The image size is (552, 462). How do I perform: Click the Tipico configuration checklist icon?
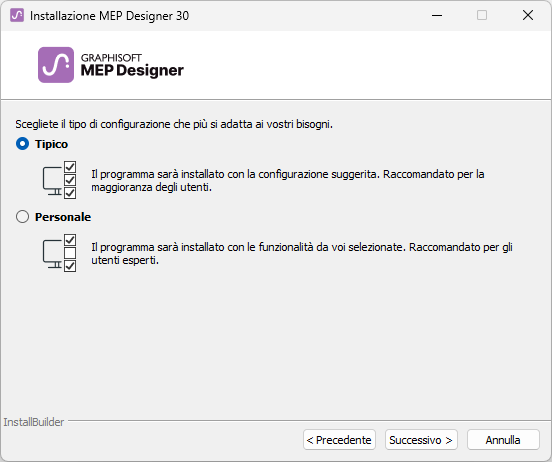pyautogui.click(x=59, y=180)
